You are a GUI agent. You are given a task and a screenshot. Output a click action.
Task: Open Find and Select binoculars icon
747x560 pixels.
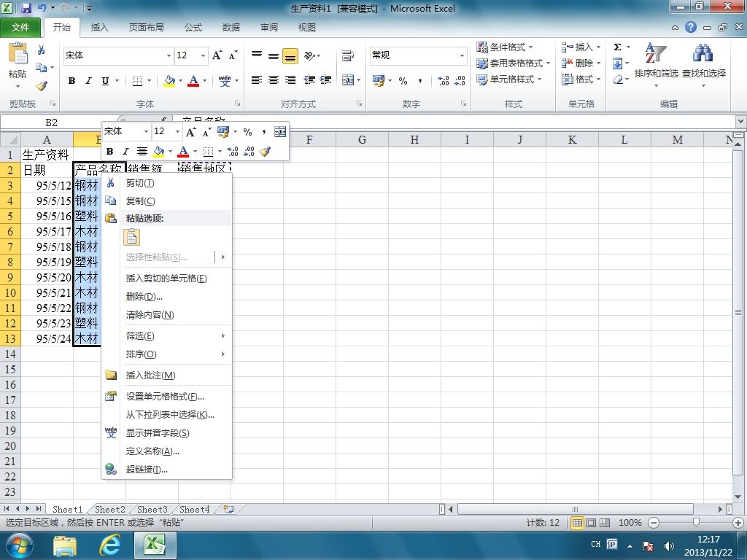click(703, 53)
